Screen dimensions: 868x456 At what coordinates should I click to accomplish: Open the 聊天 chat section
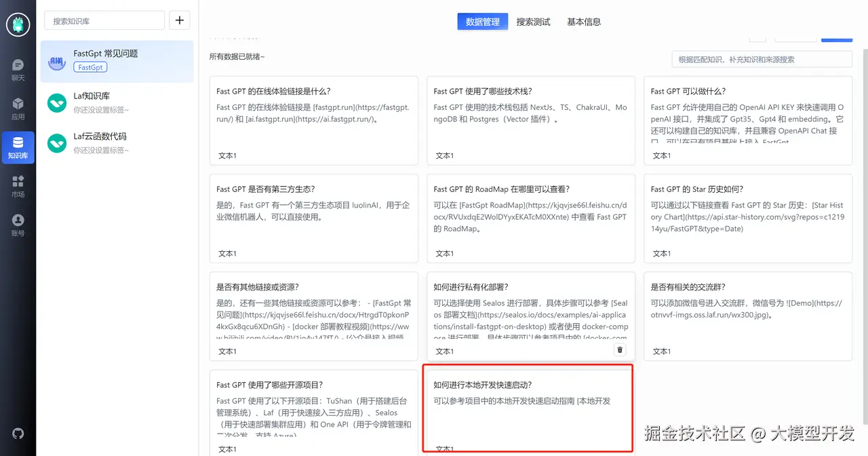(18, 70)
